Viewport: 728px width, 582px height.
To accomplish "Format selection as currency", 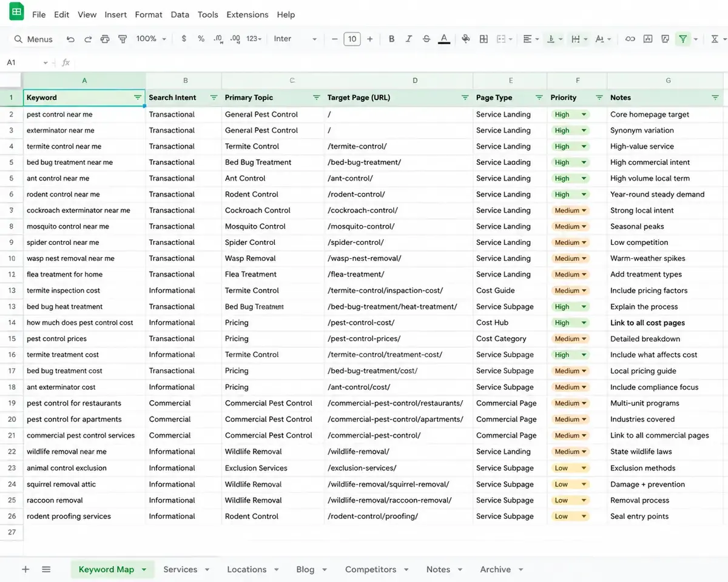I will (x=184, y=39).
